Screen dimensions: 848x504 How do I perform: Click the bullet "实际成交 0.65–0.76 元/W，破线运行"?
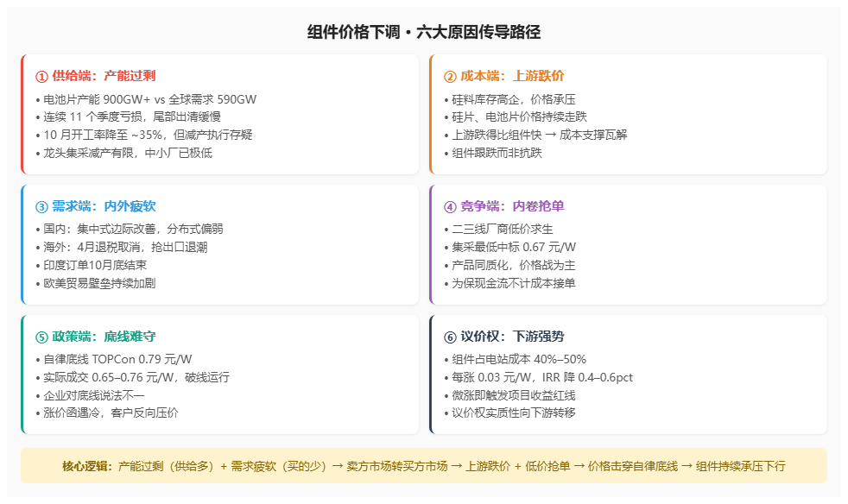pos(132,377)
